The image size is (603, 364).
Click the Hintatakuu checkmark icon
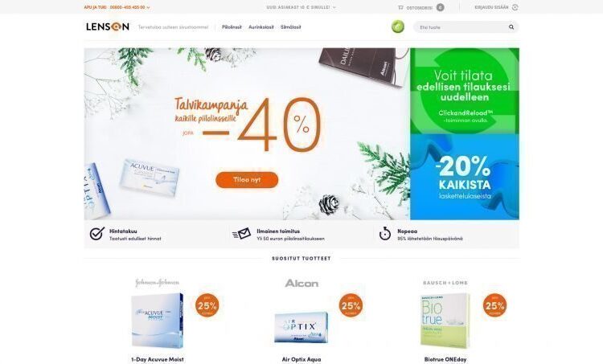click(x=97, y=234)
